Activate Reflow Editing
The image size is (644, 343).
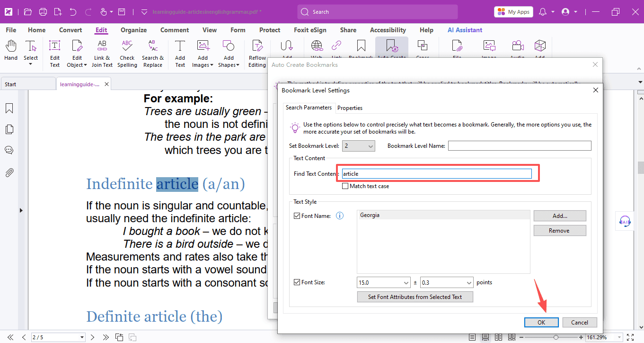[x=257, y=54]
